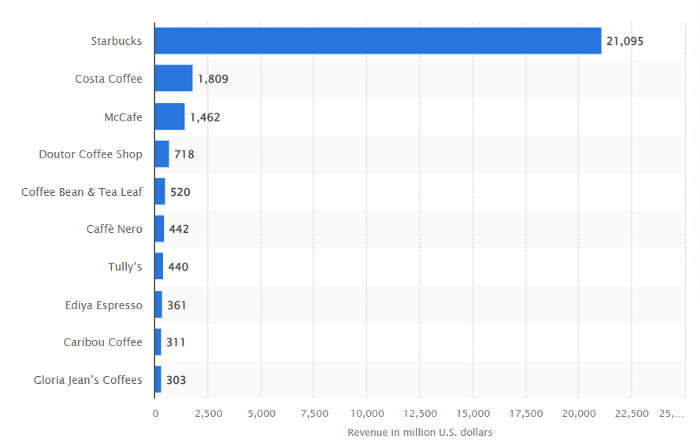The image size is (700, 442).
Task: Click the 1,809 value label
Action: pyautogui.click(x=213, y=79)
